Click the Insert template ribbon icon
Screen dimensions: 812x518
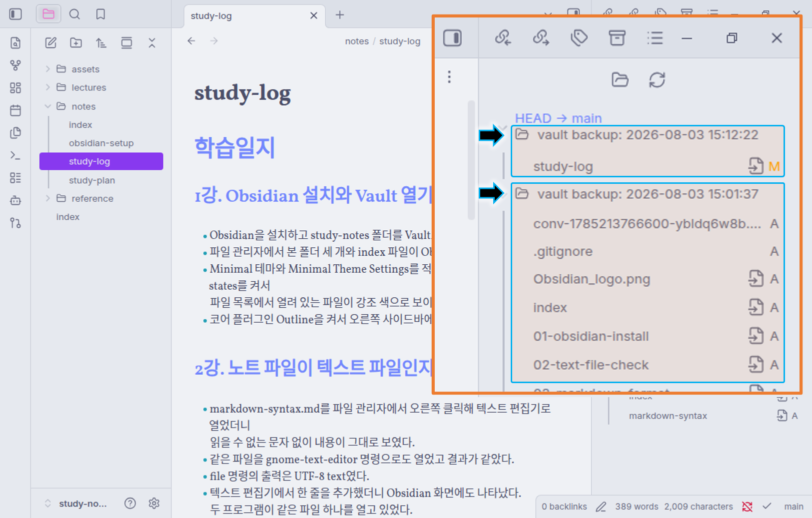tap(15, 133)
